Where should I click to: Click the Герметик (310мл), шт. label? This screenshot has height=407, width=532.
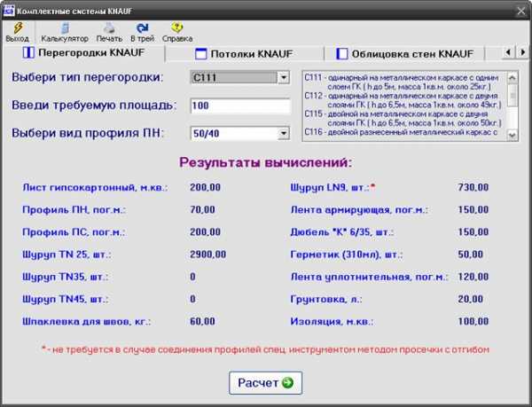click(347, 254)
